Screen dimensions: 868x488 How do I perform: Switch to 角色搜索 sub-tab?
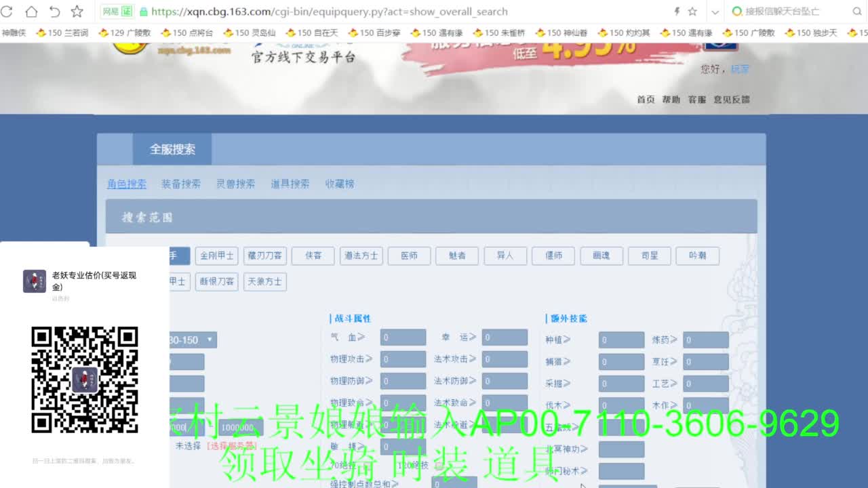click(x=127, y=184)
